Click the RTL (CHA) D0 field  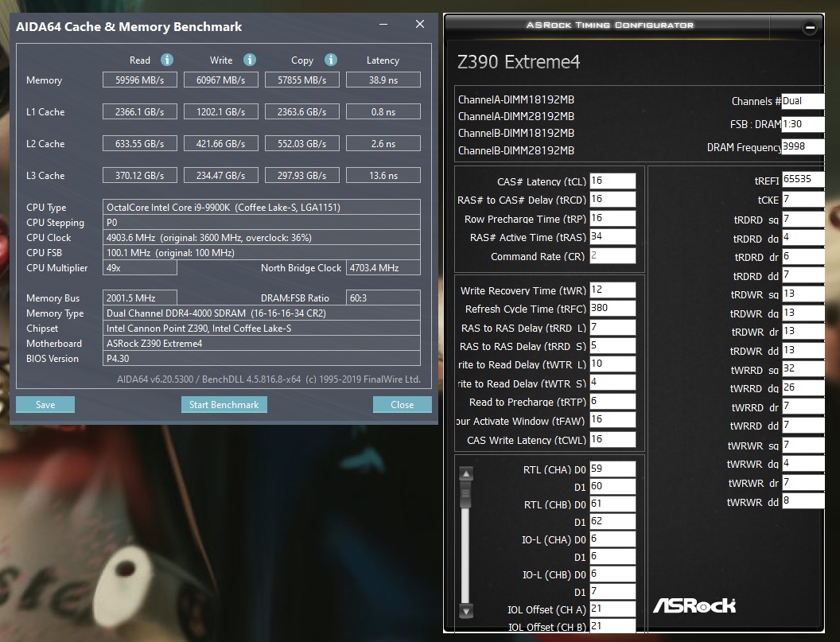pyautogui.click(x=612, y=469)
